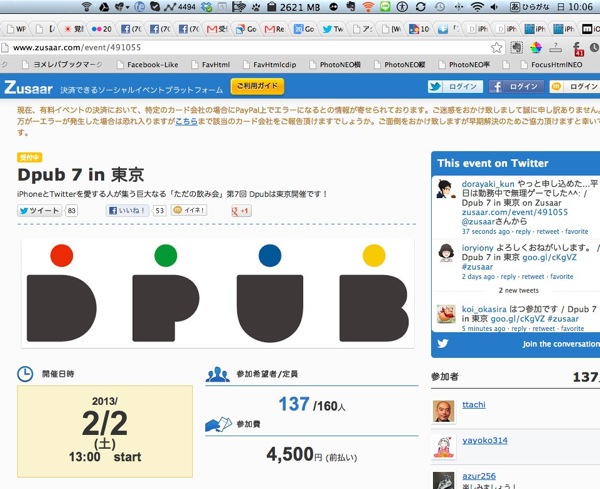Switch to the iC tab
The image size is (600, 489).
click(591, 29)
